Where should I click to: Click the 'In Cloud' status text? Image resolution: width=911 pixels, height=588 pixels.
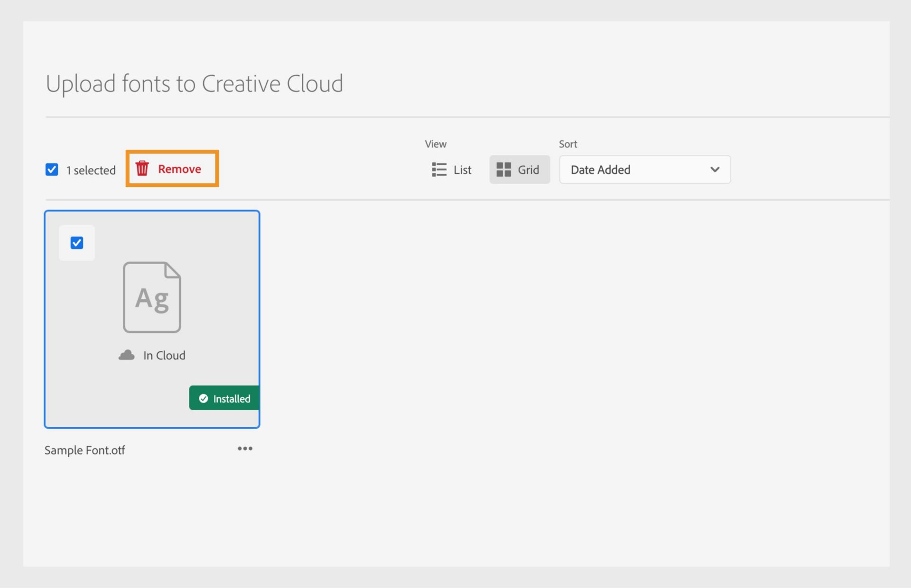(164, 355)
